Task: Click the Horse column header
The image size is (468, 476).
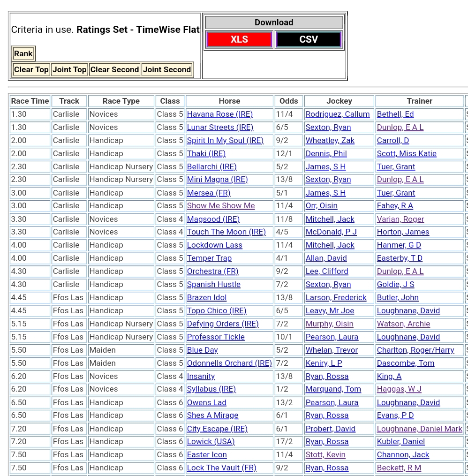Action: (x=229, y=101)
